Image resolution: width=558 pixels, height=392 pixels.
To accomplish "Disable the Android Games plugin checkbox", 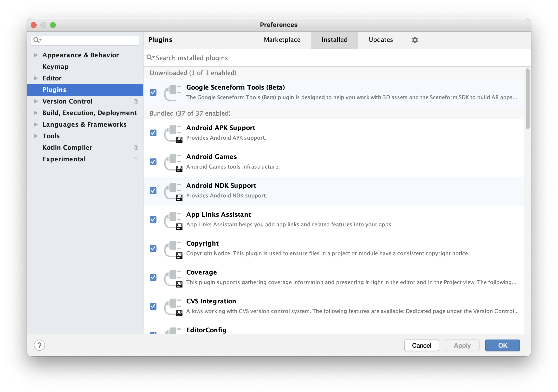I will pos(153,162).
